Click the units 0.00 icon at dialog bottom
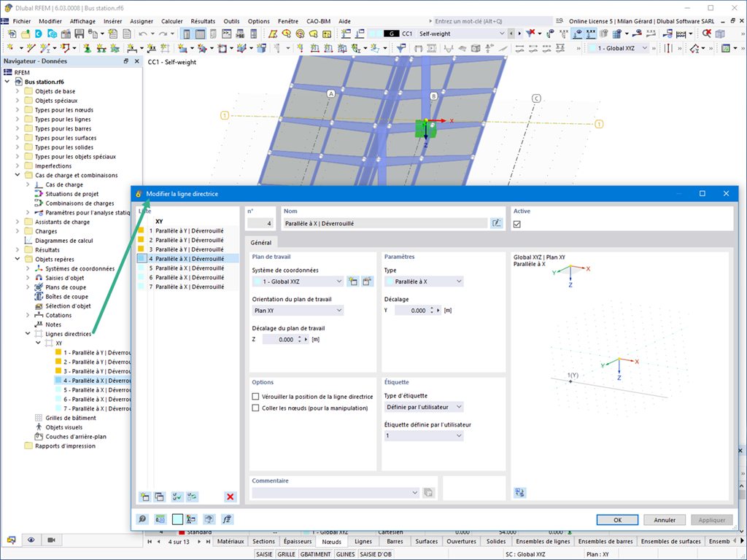This screenshot has width=747, height=560. pos(160,519)
